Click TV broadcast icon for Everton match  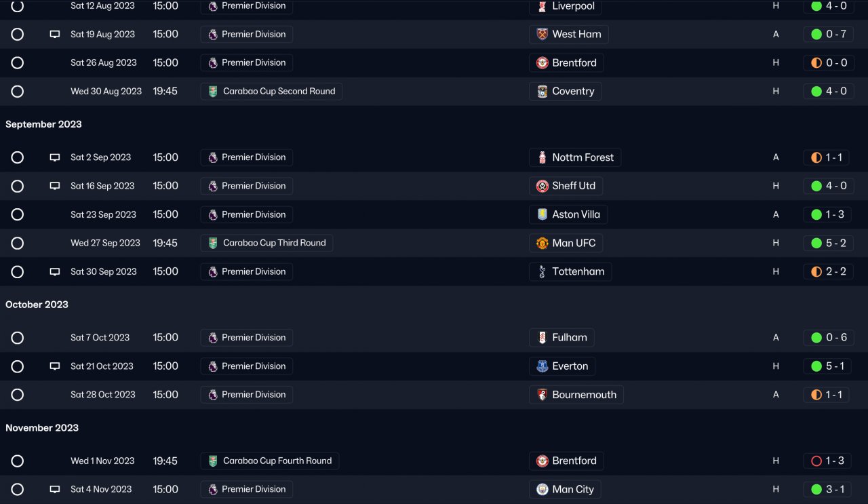pyautogui.click(x=55, y=366)
